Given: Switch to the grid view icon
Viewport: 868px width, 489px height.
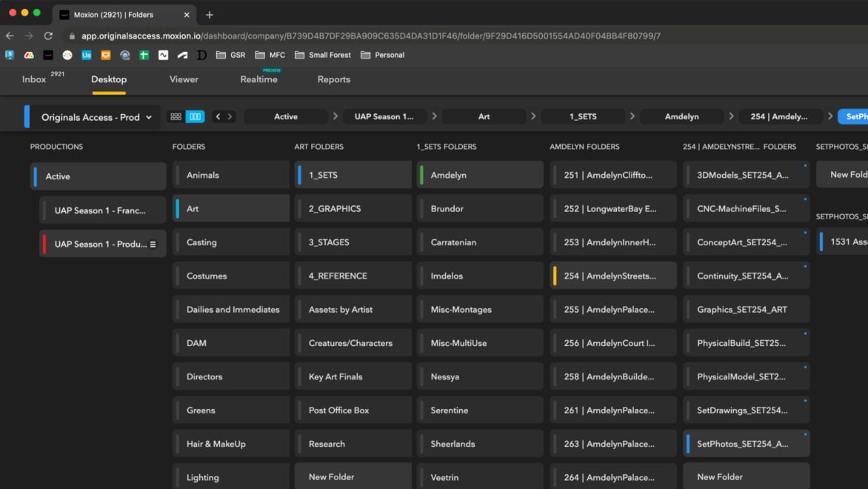Looking at the screenshot, I should tap(176, 117).
